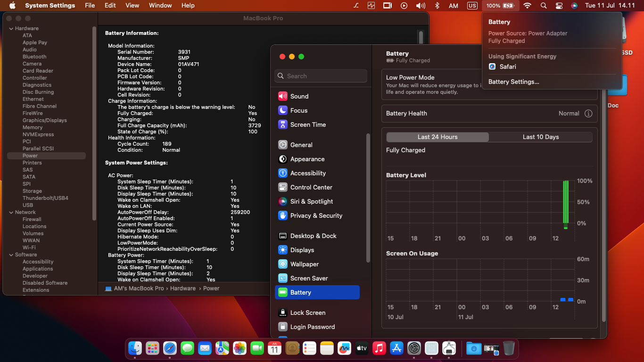This screenshot has width=644, height=362.
Task: Select Thunderbolt/USB4 in hardware list
Action: pyautogui.click(x=45, y=198)
